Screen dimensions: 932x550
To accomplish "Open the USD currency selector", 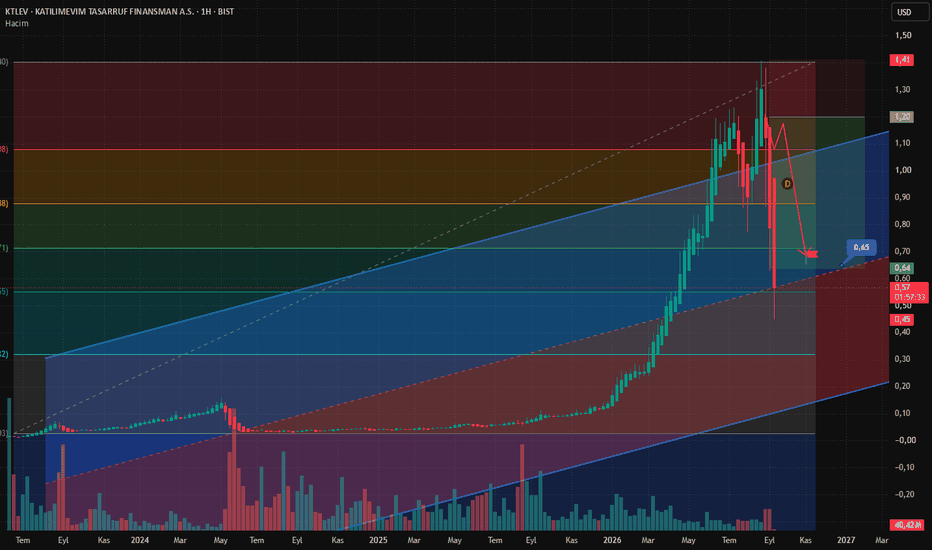I will coord(909,12).
